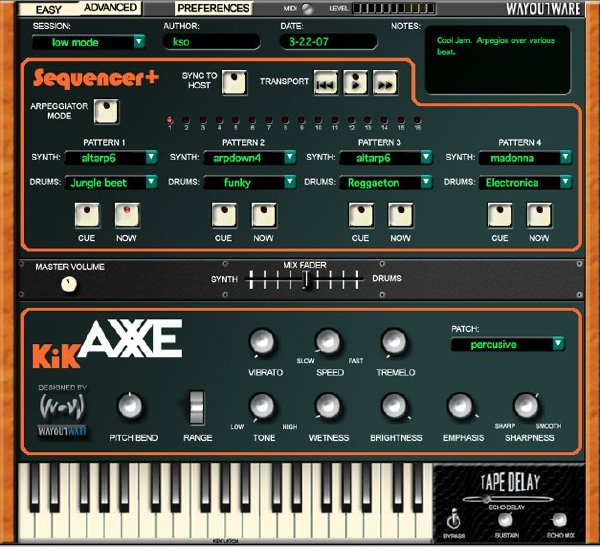Click the Vibrato knob
The width and height of the screenshot is (600, 547).
point(262,341)
